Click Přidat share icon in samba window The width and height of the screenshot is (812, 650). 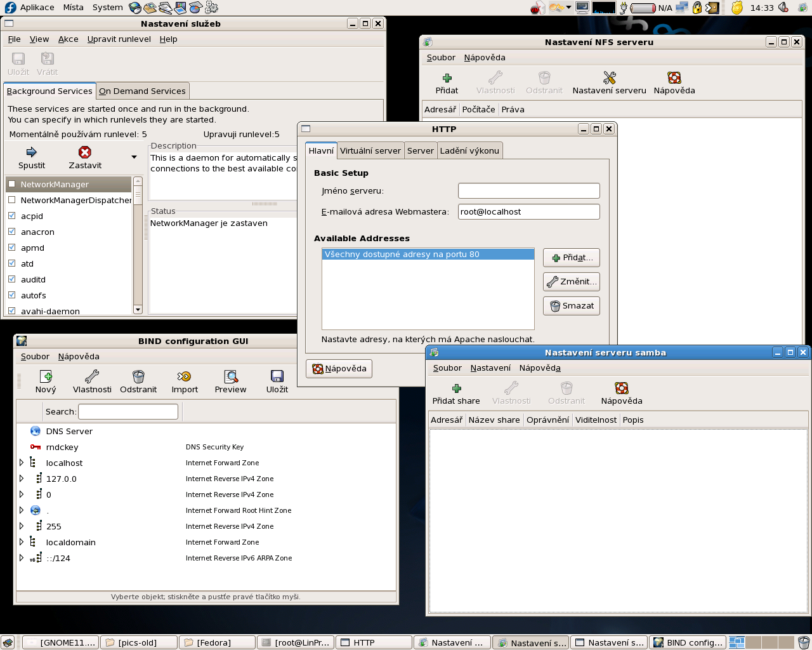(456, 388)
